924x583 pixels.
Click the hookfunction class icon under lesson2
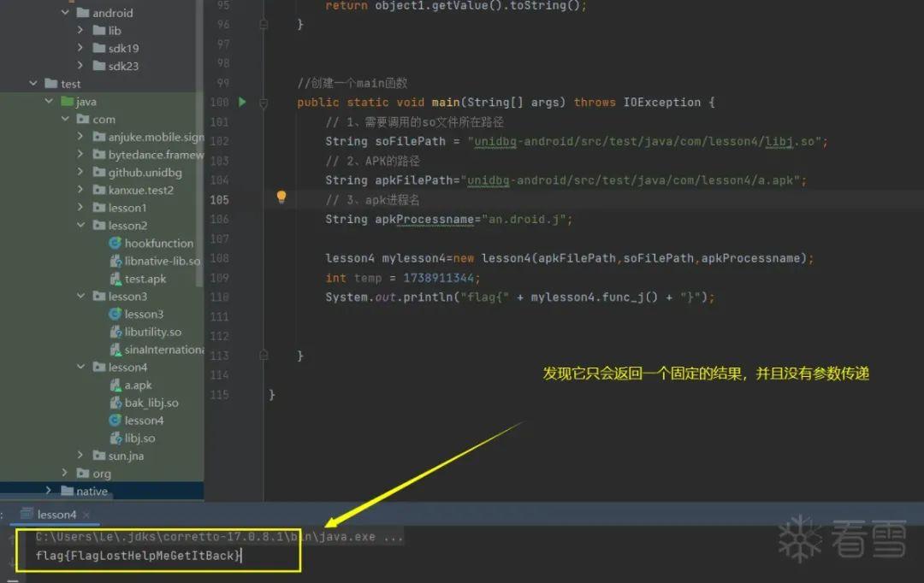115,243
